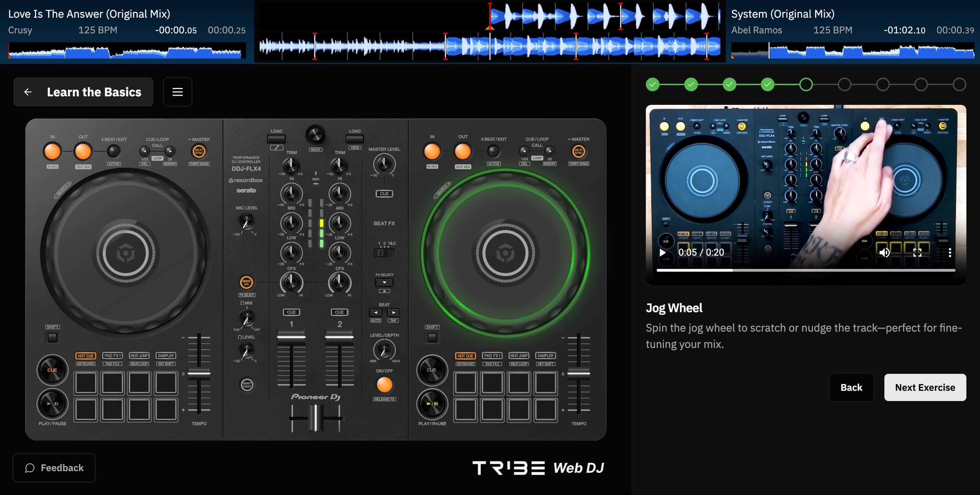Click the Next Exercise button

click(925, 387)
